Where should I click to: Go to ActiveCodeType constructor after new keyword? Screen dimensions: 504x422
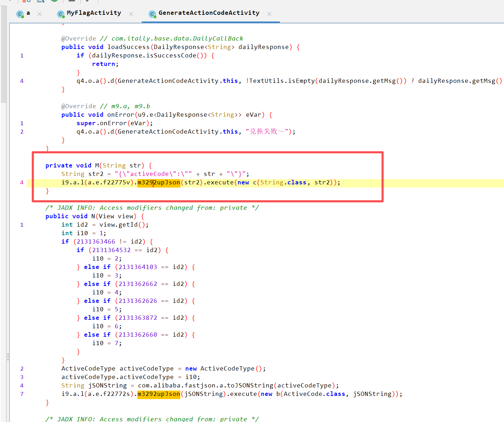[x=227, y=369]
